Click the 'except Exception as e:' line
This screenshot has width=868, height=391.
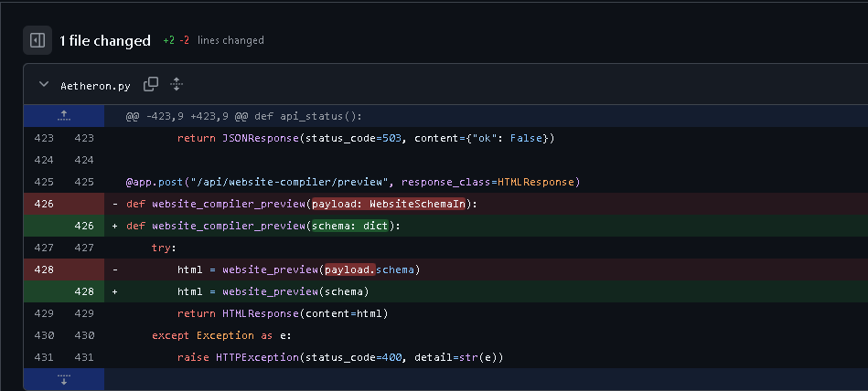221,335
